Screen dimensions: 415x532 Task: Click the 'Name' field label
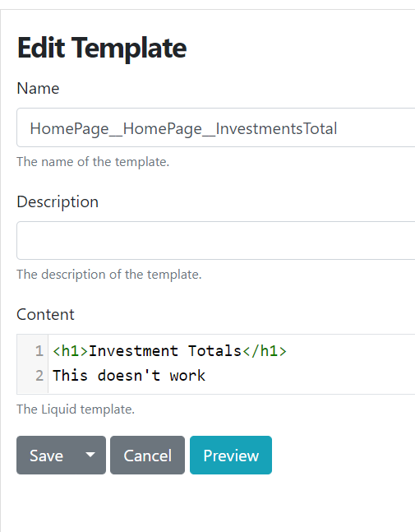(x=38, y=89)
